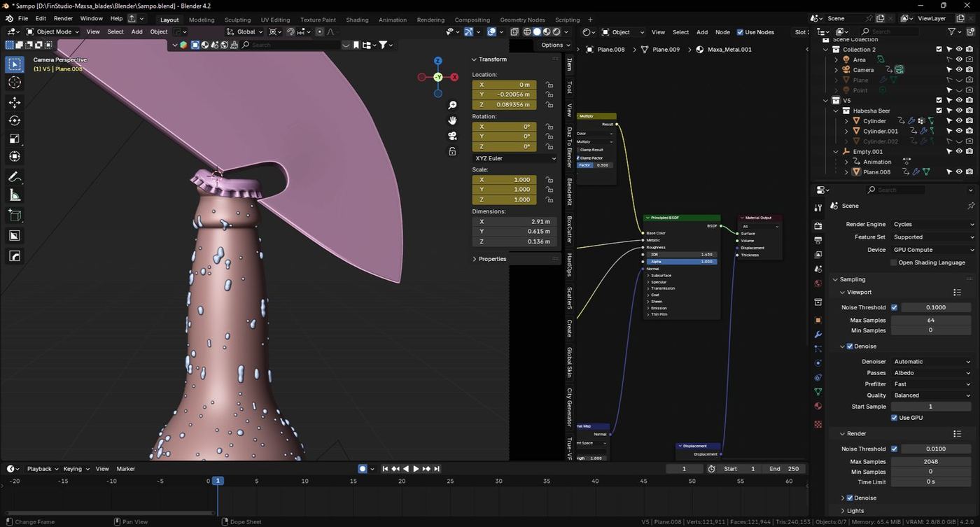Select the Annotate tool
The image size is (980, 527).
[x=15, y=177]
